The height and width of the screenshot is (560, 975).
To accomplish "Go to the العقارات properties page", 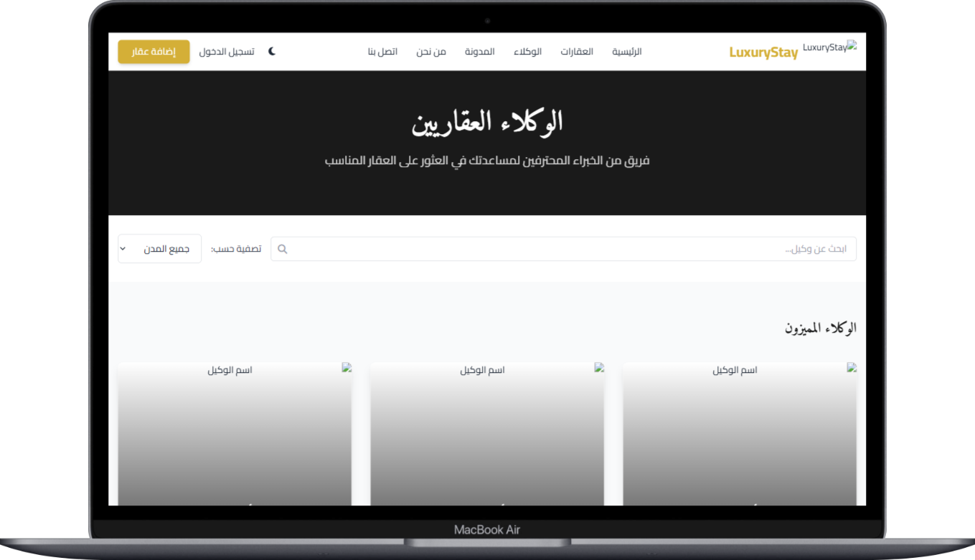I will pyautogui.click(x=577, y=52).
